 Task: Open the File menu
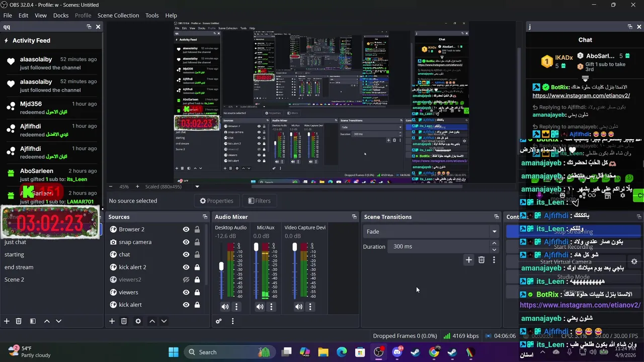pyautogui.click(x=8, y=15)
